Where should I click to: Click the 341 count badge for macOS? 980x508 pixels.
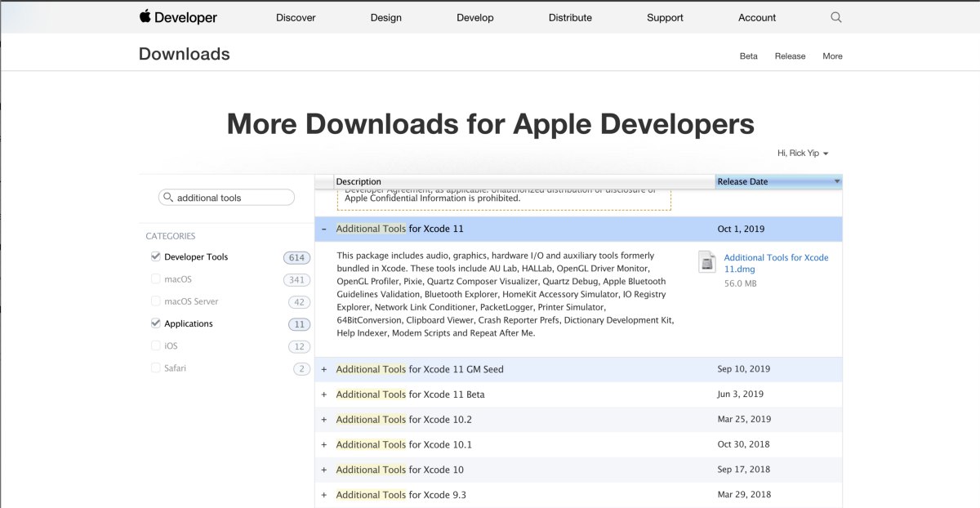coord(296,280)
